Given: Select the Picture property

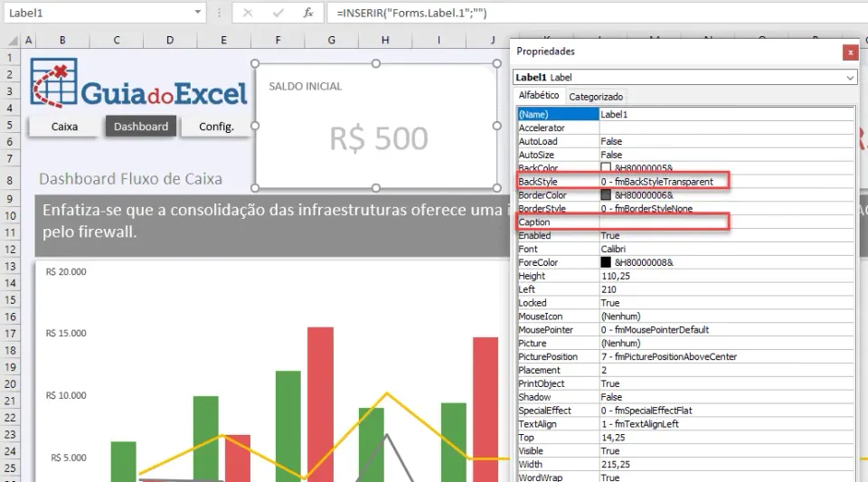Looking at the screenshot, I should [x=685, y=343].
